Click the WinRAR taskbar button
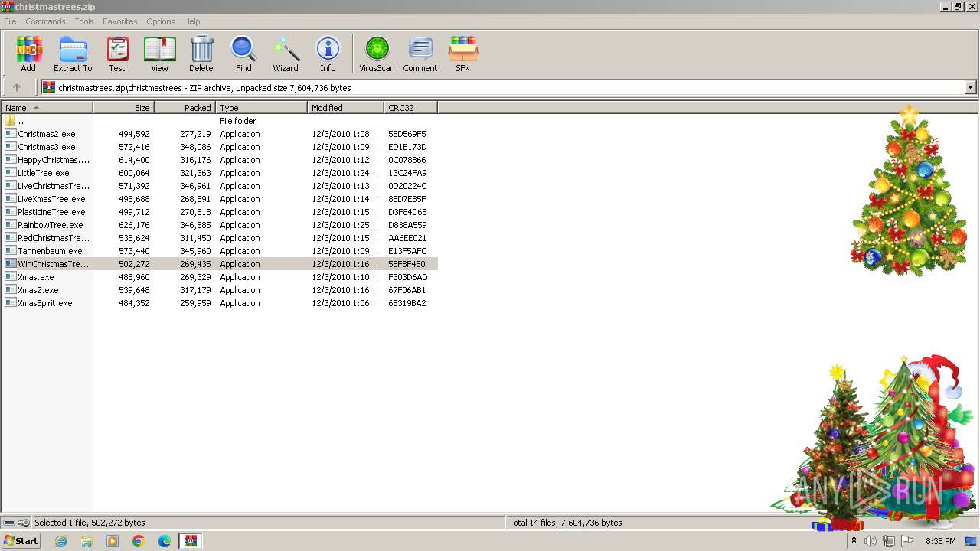The width and height of the screenshot is (980, 551). click(191, 541)
